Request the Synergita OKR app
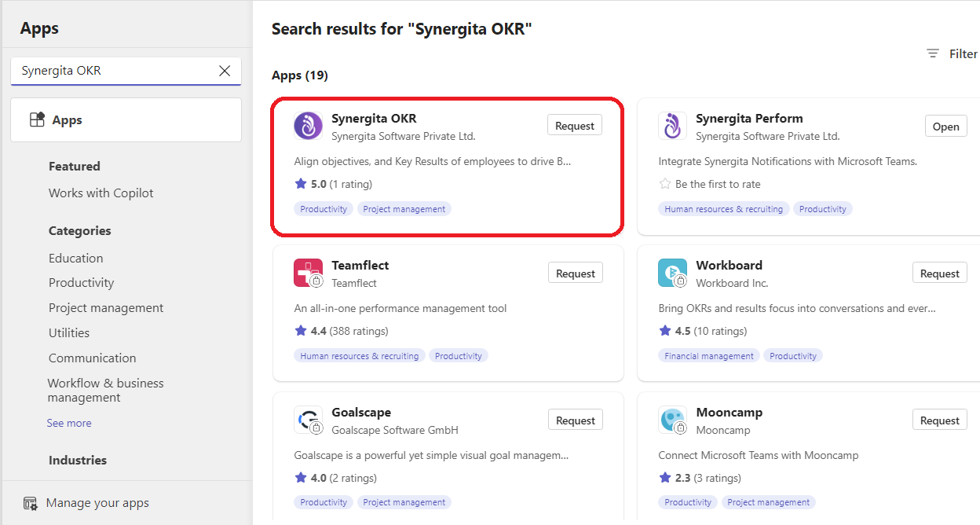 [575, 126]
